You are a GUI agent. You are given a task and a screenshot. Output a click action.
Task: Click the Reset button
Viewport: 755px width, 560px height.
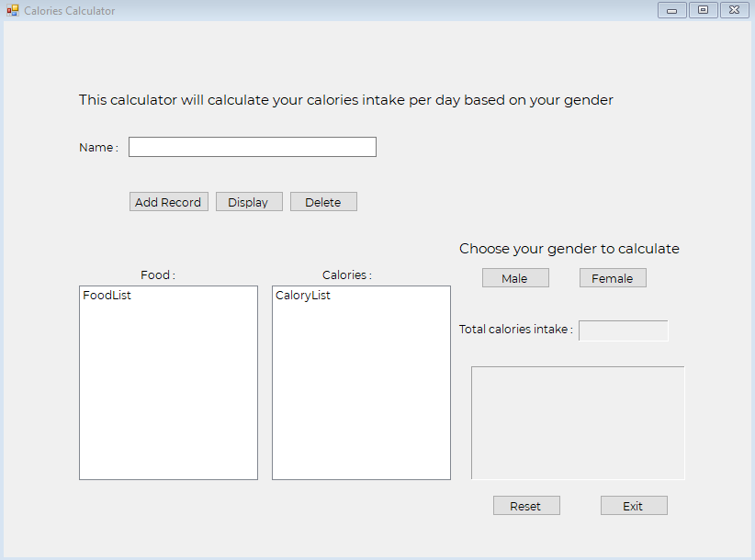pos(526,506)
